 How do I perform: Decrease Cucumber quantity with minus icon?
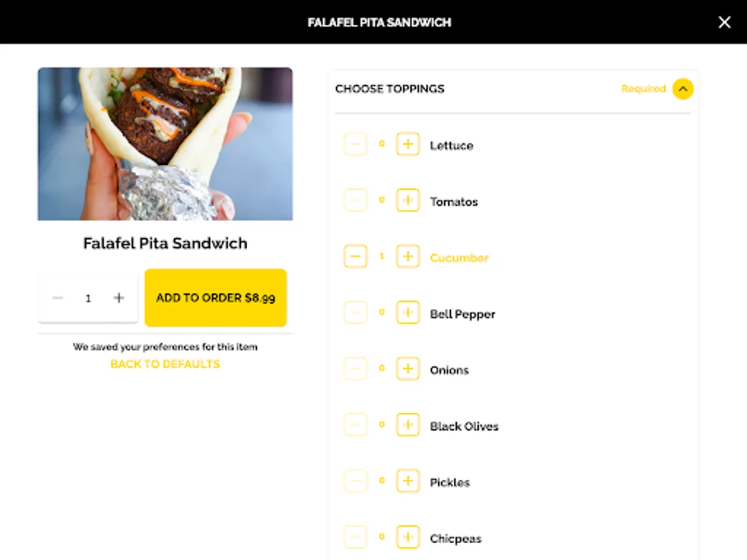[355, 256]
